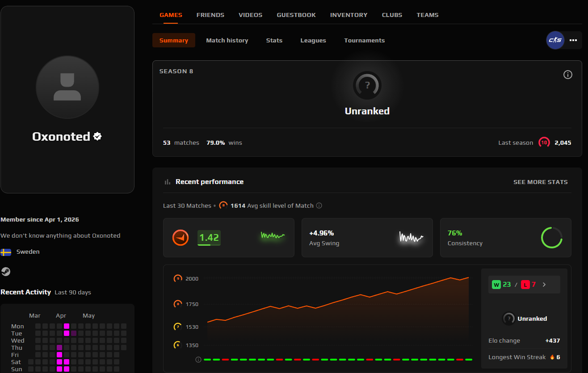The height and width of the screenshot is (373, 588).
Task: Open the TEAMS tab
Action: 428,15
